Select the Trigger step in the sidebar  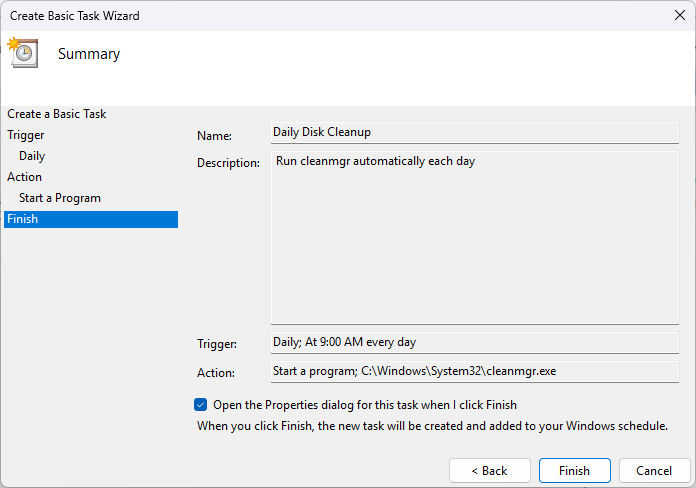coord(26,135)
